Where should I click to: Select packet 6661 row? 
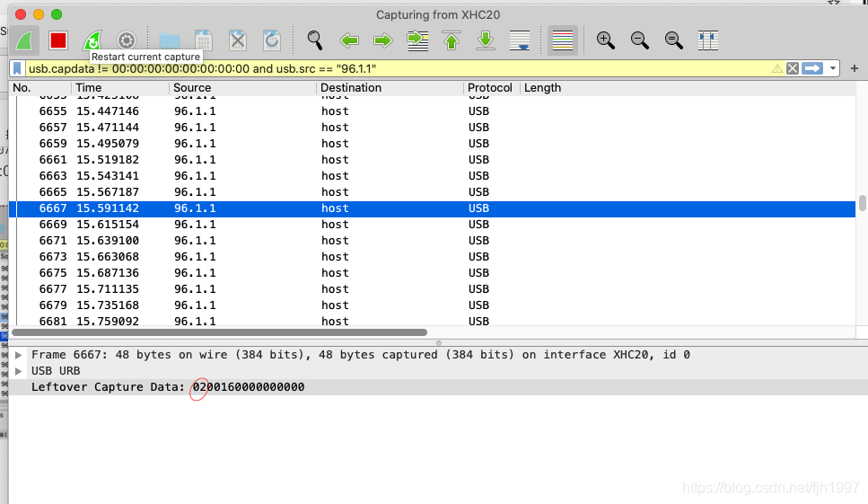(x=432, y=160)
